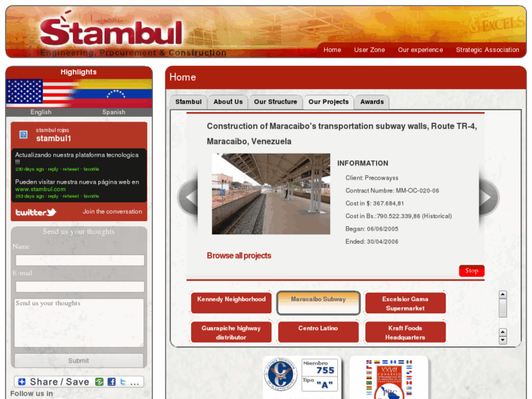Click favorite on the 253 days ago tweet
Viewport: 532px width, 399px height.
tap(91, 196)
